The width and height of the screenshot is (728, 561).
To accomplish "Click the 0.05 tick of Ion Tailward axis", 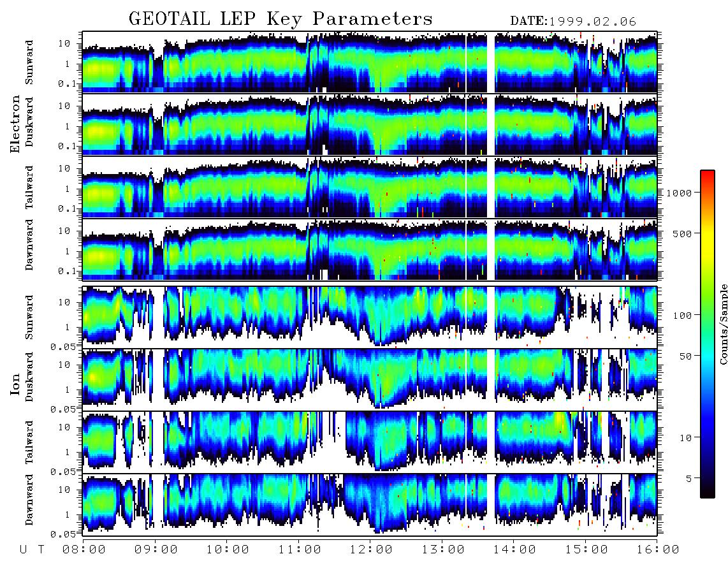I will coord(64,471).
